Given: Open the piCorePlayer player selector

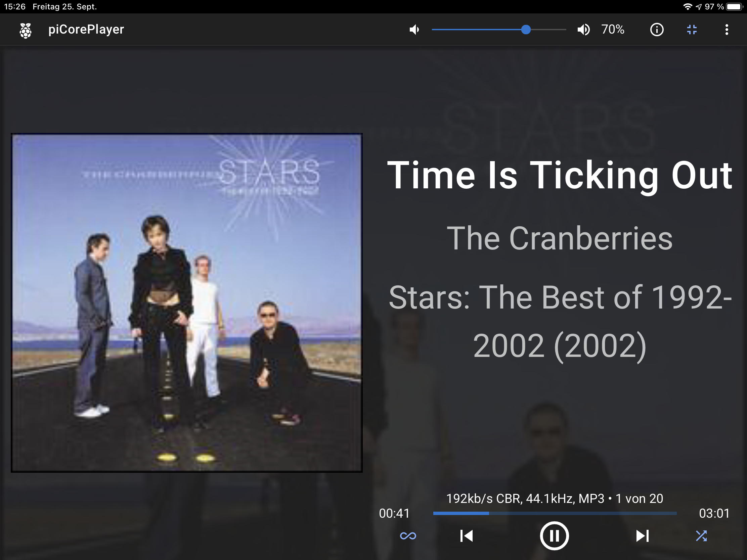Looking at the screenshot, I should point(86,30).
